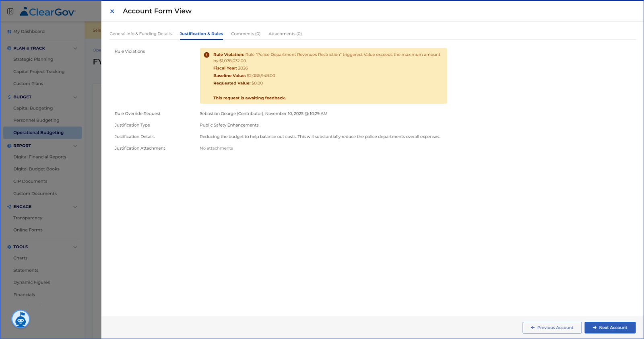The width and height of the screenshot is (644, 339).
Task: Click the Baseline Value $2,086,948.00
Action: tap(244, 76)
